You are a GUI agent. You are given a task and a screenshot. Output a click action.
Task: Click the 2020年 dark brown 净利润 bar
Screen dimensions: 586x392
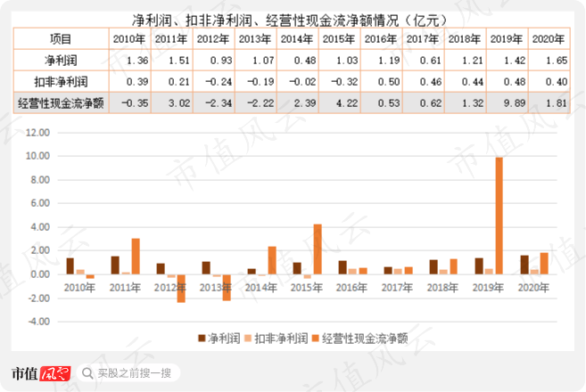pyautogui.click(x=524, y=265)
